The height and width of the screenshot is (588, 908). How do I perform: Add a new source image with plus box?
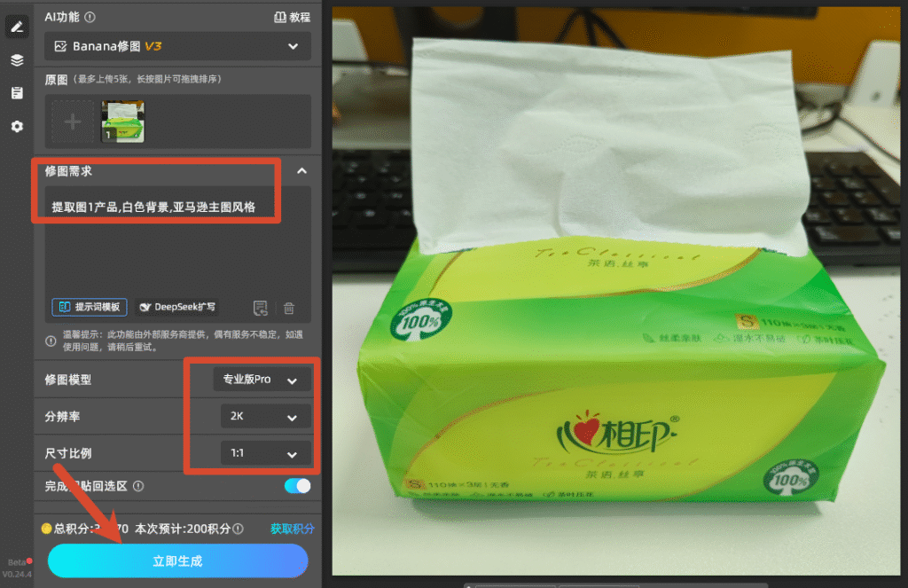point(73,122)
